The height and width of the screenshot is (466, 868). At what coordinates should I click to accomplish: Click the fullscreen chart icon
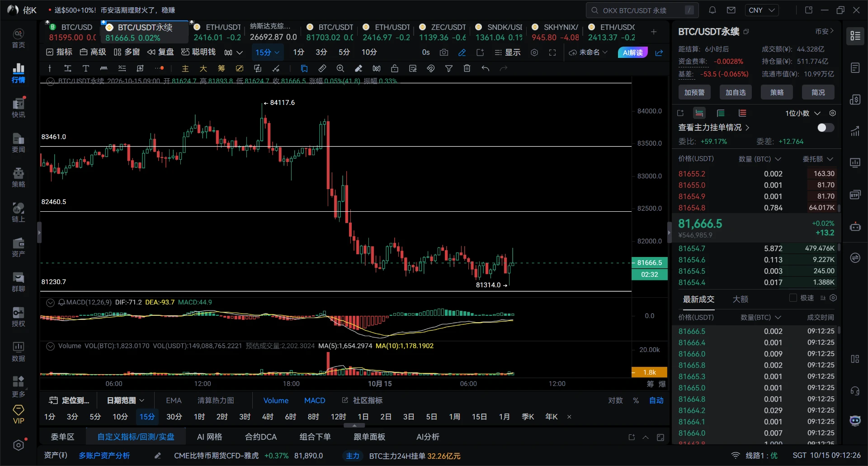(552, 52)
